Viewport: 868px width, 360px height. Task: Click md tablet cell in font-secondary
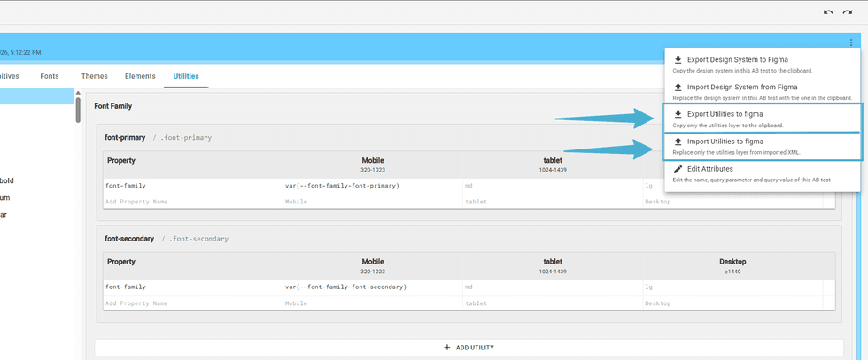coord(553,287)
